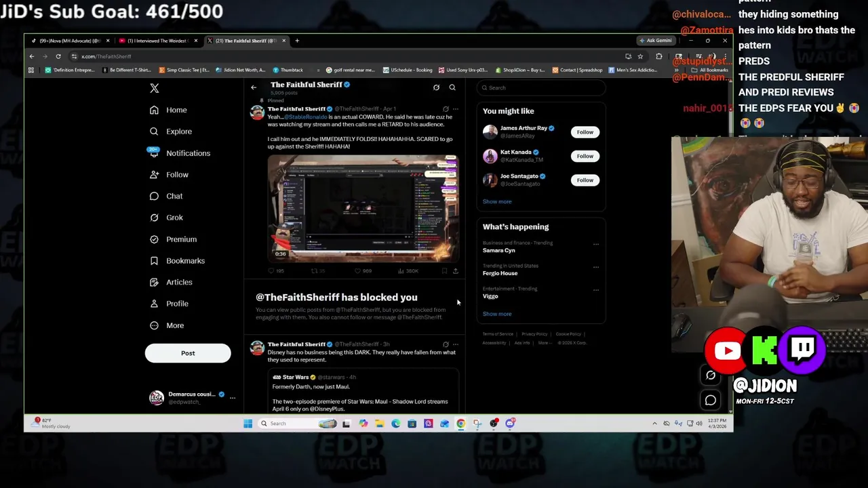This screenshot has width=868, height=488.
Task: Focus the X Search input field
Action: tap(541, 87)
